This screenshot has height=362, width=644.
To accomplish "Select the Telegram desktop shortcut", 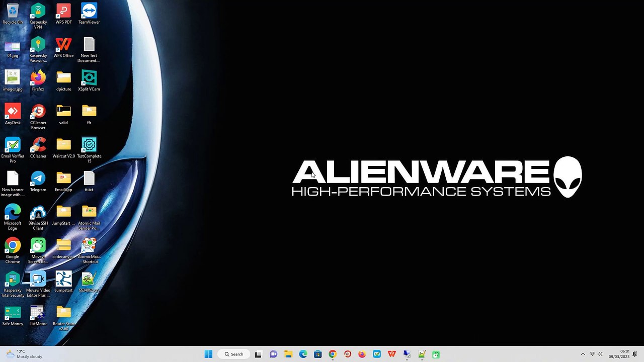I will click(38, 182).
